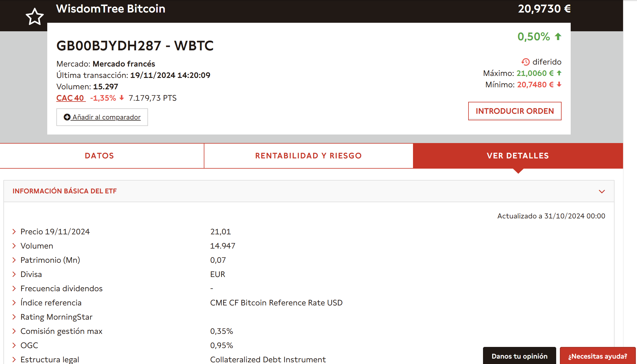Select the VER DETALLES tab

518,156
